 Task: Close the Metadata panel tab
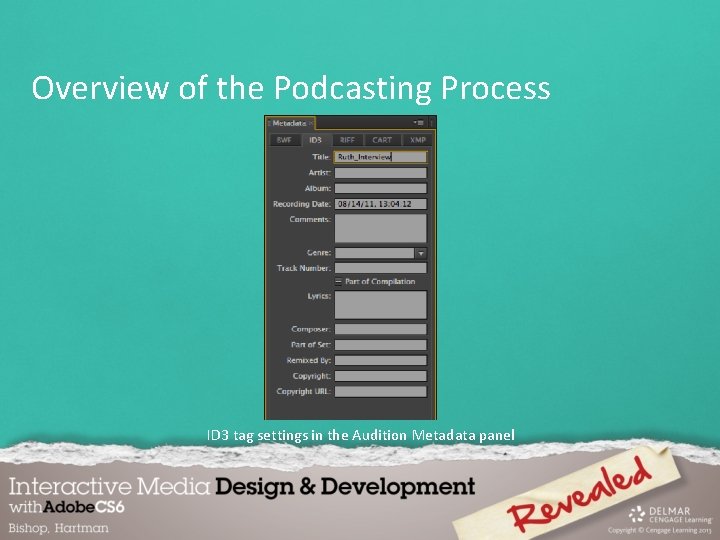[x=311, y=123]
